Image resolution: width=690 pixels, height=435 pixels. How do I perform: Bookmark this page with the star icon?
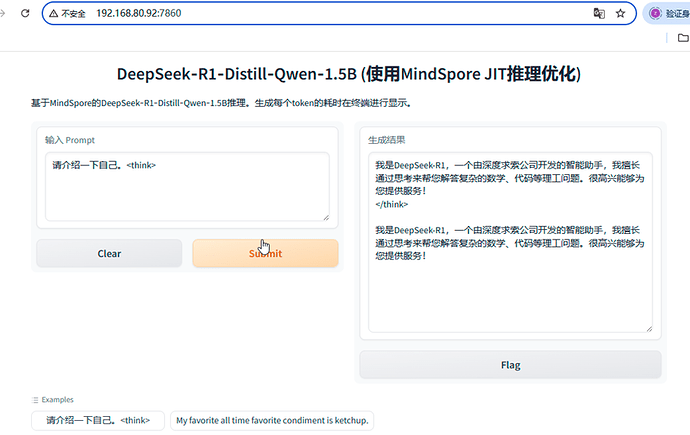click(x=621, y=14)
